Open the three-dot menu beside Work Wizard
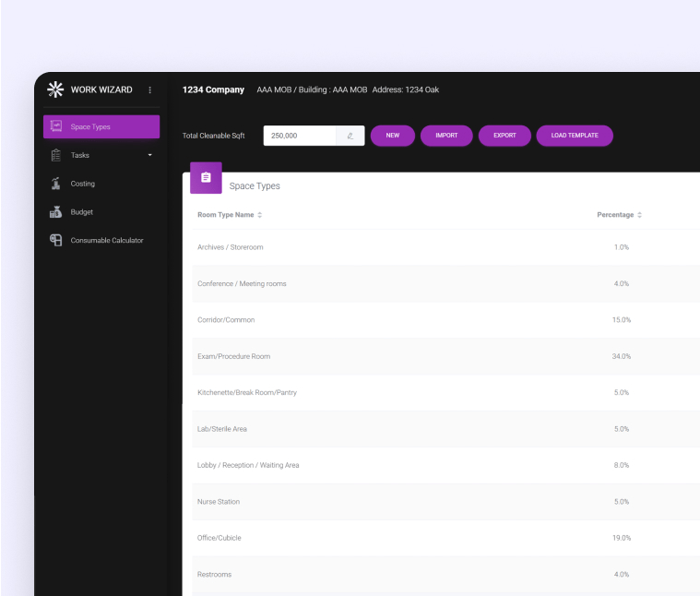Image resolution: width=700 pixels, height=596 pixels. [x=150, y=89]
